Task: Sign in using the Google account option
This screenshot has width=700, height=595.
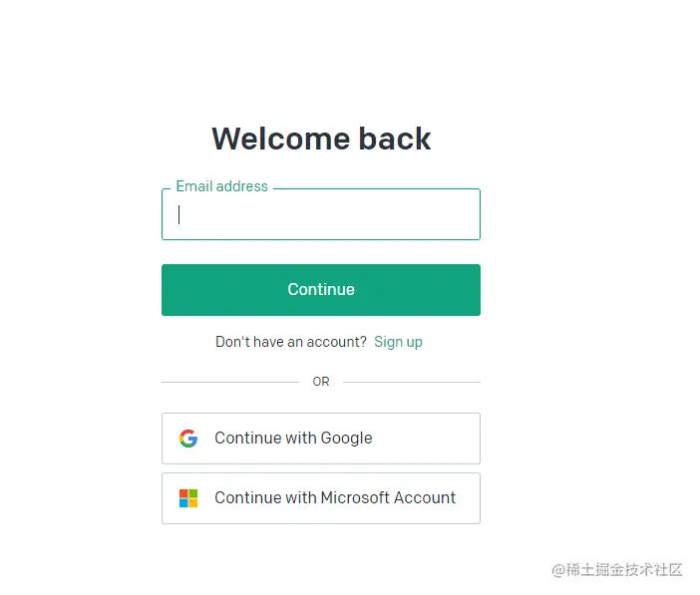Action: (x=321, y=439)
